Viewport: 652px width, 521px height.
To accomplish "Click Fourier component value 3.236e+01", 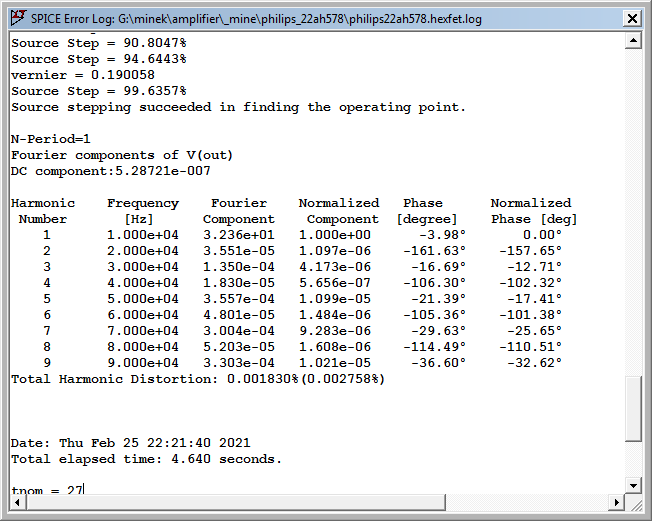I will pyautogui.click(x=239, y=235).
